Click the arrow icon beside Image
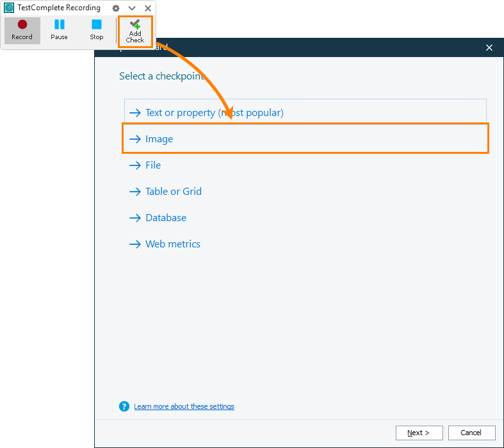The height and width of the screenshot is (448, 504). point(135,139)
